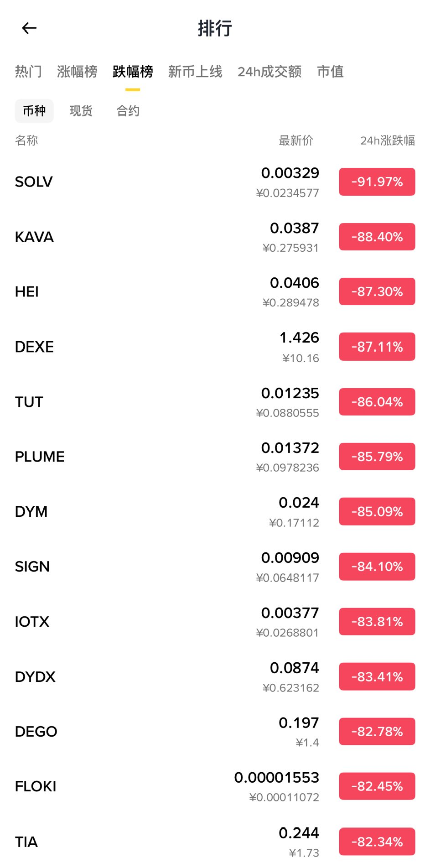Sort by 24h涨跌幅 column header
The image size is (430, 868).
(x=387, y=140)
